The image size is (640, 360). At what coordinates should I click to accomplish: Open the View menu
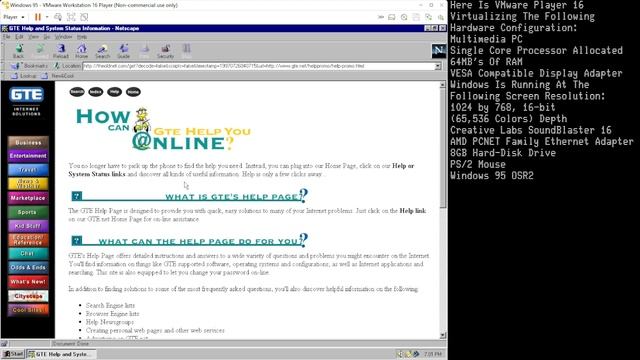[x=33, y=37]
